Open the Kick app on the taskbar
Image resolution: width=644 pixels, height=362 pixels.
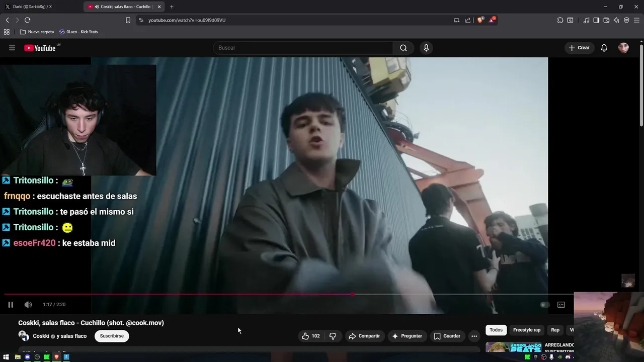coord(47,357)
